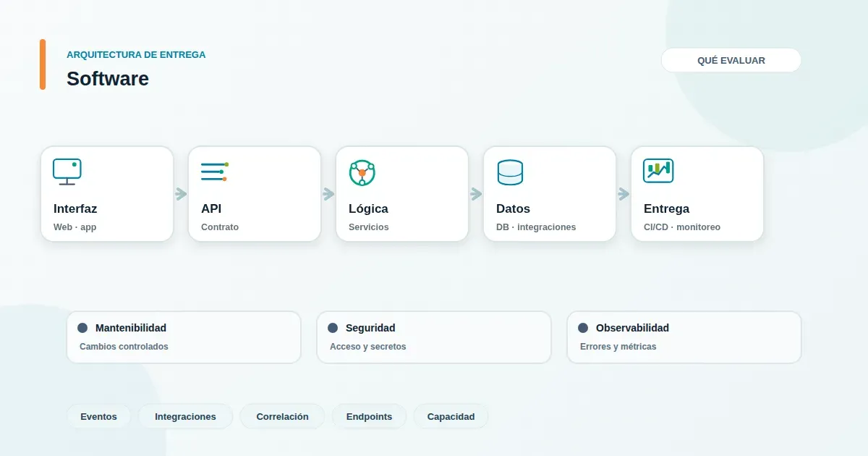This screenshot has width=868, height=456.
Task: Choose the Correlación chip
Action: point(282,416)
